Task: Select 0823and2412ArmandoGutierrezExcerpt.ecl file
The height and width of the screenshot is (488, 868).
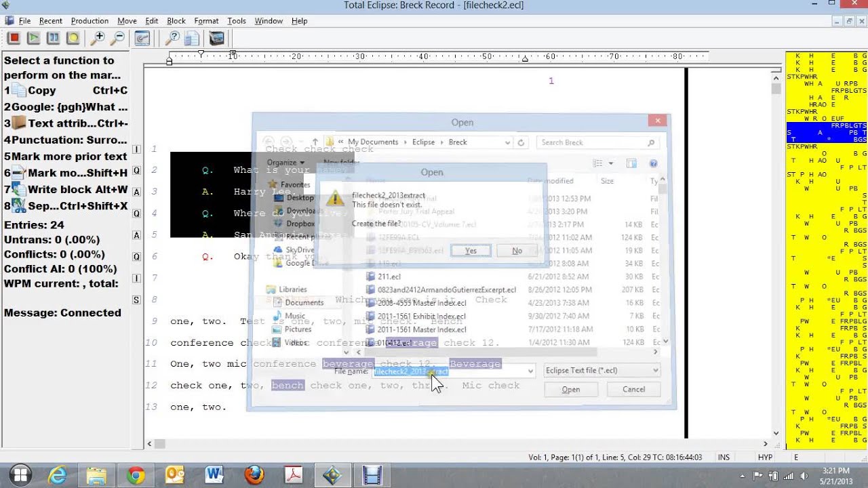Action: tap(441, 289)
